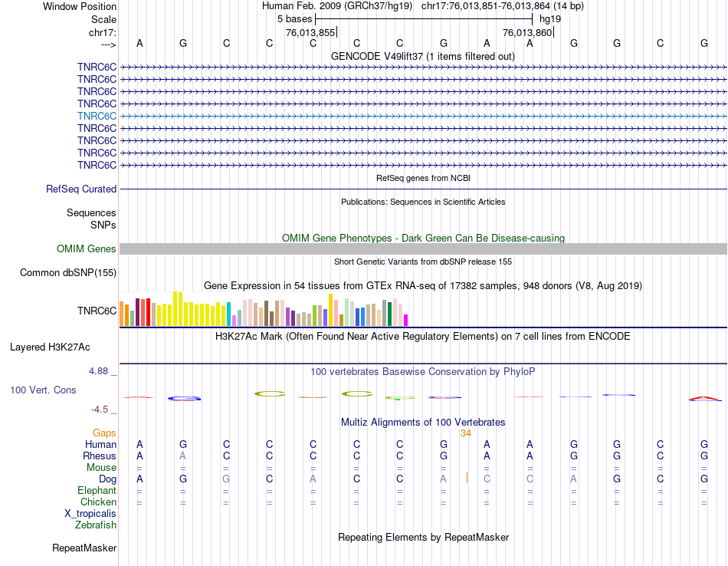Click the magenta bar ending the GTEx chart
This screenshot has height=566, width=728.
pos(406,320)
